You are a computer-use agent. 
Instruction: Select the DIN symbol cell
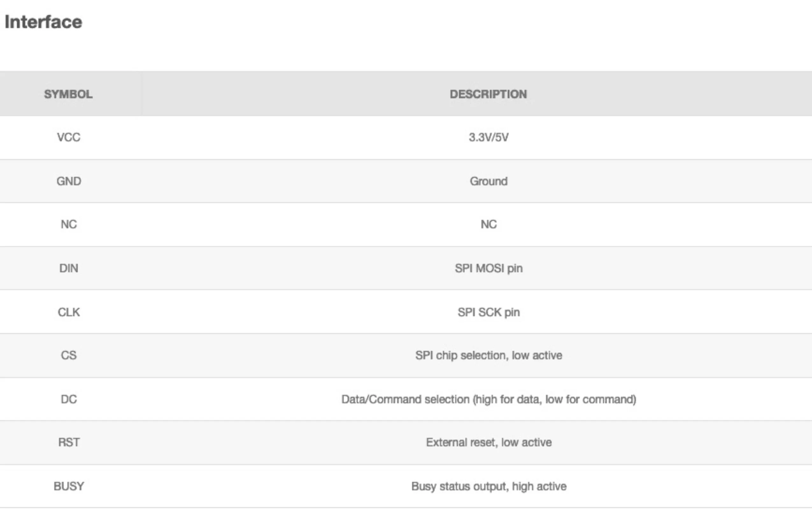[x=69, y=268]
